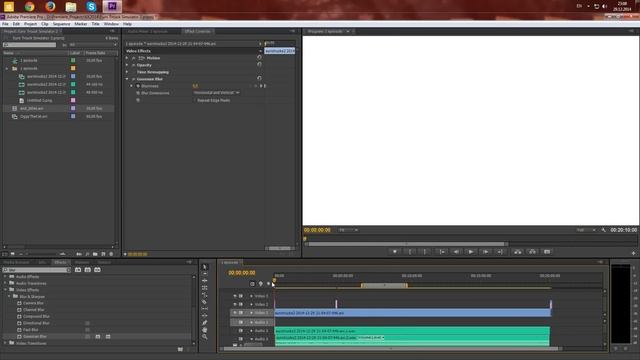Select the Ripple Edit tool
This screenshot has height=360, width=640.
(x=205, y=281)
